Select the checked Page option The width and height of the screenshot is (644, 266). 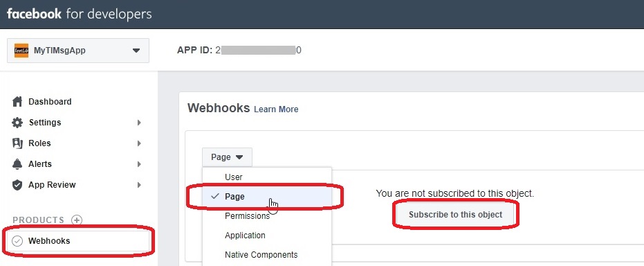click(267, 197)
